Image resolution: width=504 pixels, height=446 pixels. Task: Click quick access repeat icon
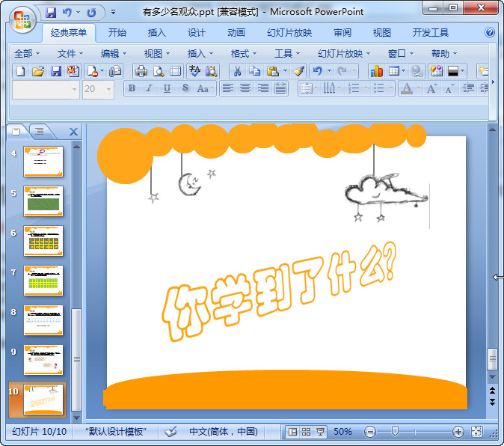(91, 13)
